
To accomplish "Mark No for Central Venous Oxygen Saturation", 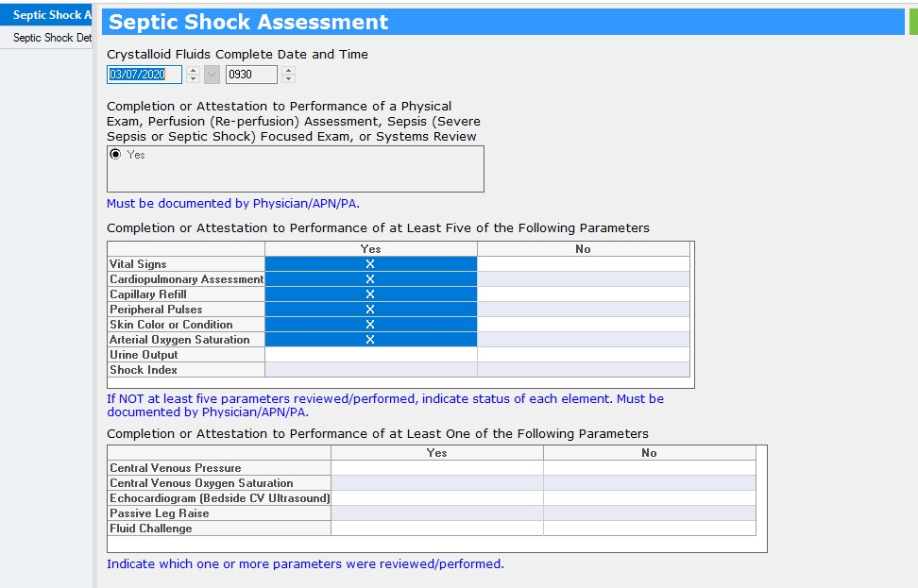I will [x=650, y=482].
